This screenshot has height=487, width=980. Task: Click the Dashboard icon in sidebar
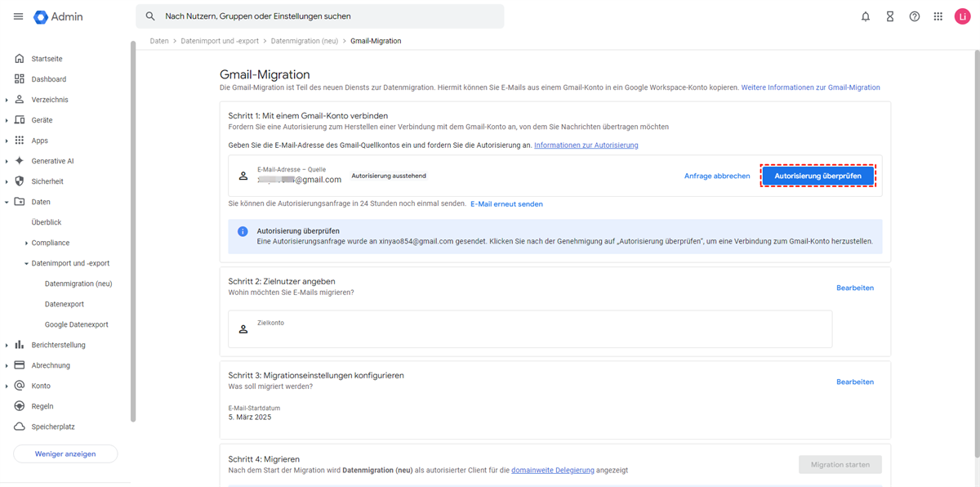[x=20, y=79]
